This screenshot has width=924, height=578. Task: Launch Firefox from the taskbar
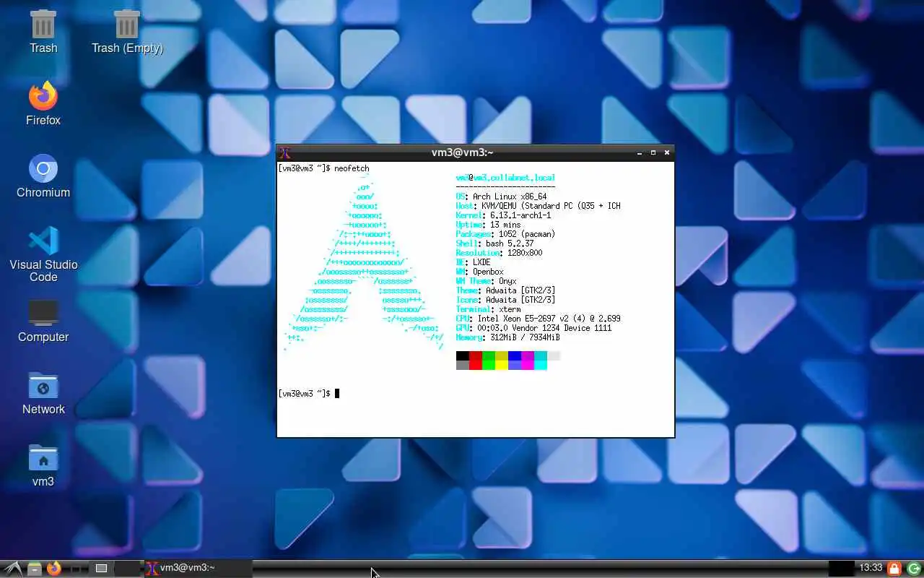54,569
